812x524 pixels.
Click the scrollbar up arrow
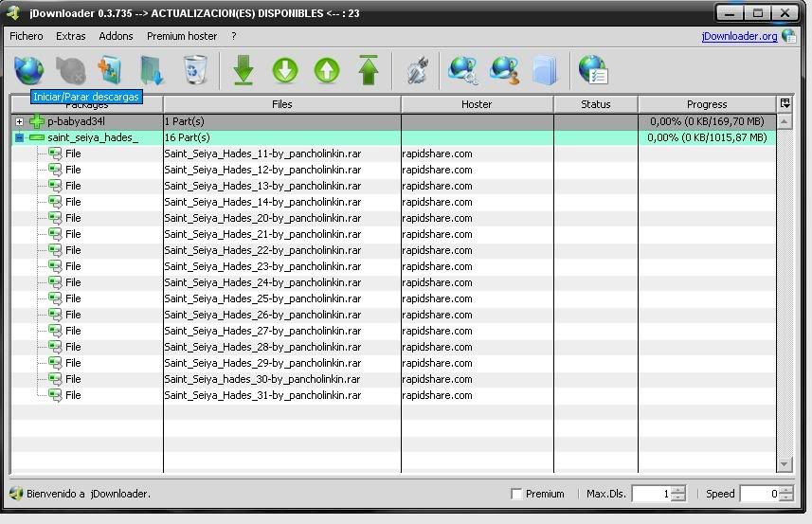tap(784, 121)
